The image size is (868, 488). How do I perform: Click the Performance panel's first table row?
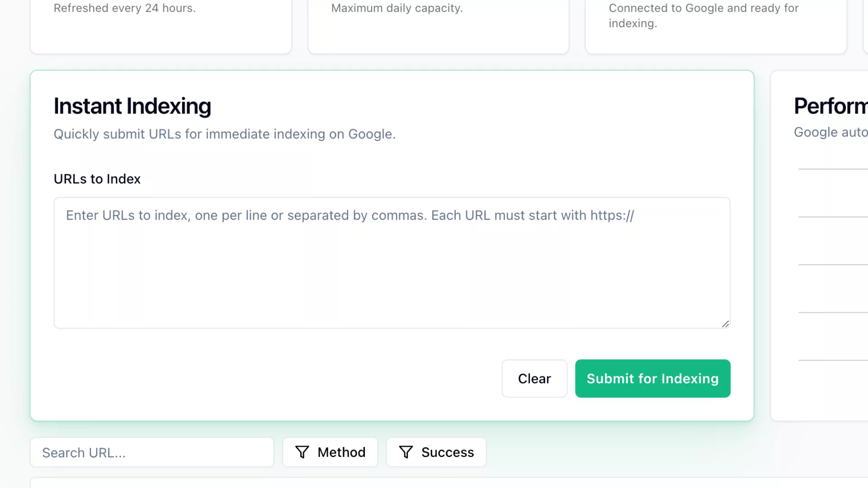[833, 193]
